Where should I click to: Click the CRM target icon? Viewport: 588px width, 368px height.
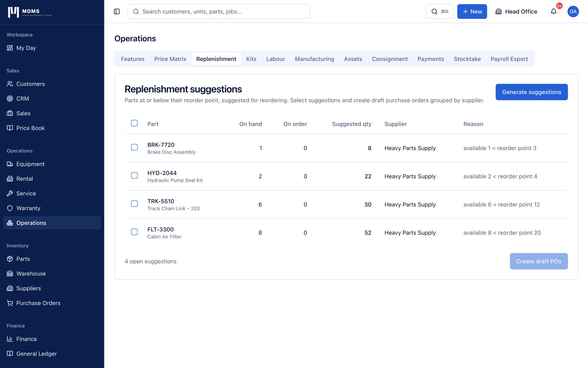[x=10, y=99]
